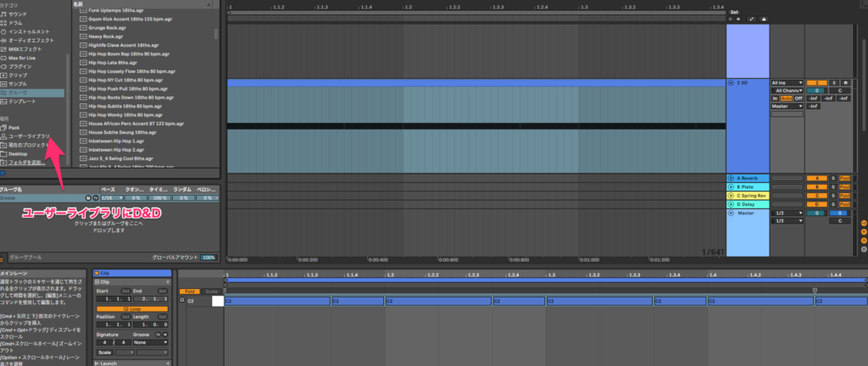Solo the 2 XO track
868x366 pixels.
tap(833, 82)
